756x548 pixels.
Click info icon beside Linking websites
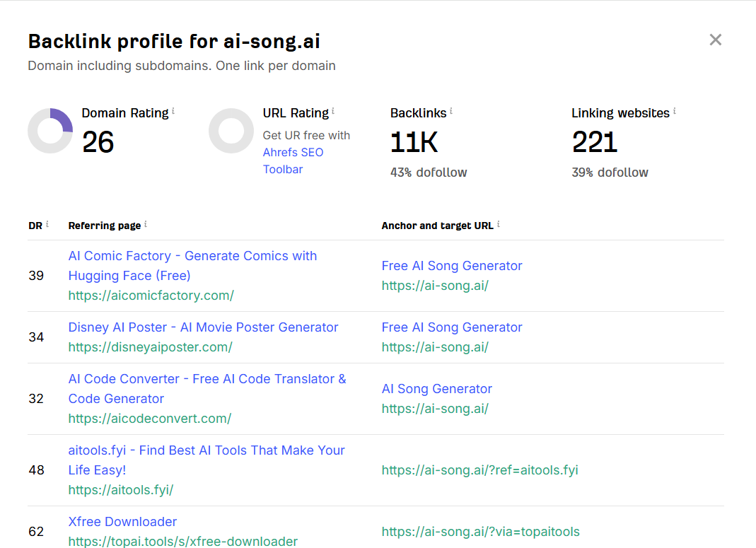click(x=675, y=111)
